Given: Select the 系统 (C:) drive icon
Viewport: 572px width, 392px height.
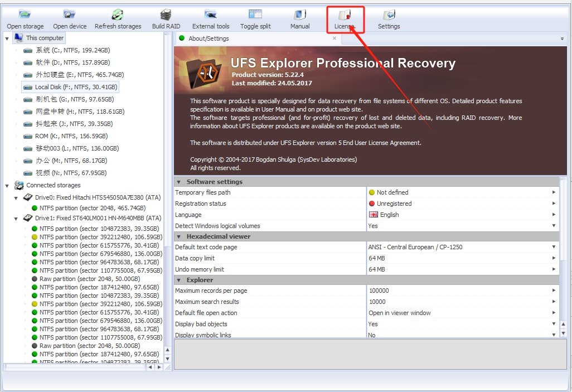Looking at the screenshot, I should (x=28, y=50).
